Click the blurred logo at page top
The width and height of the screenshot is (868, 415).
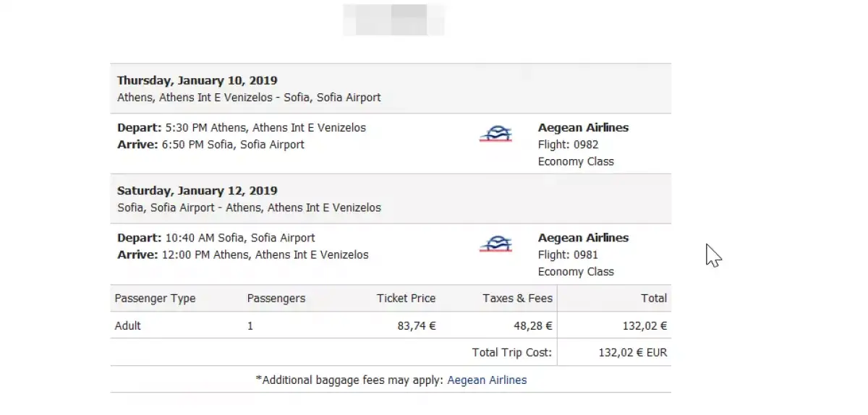(x=394, y=20)
